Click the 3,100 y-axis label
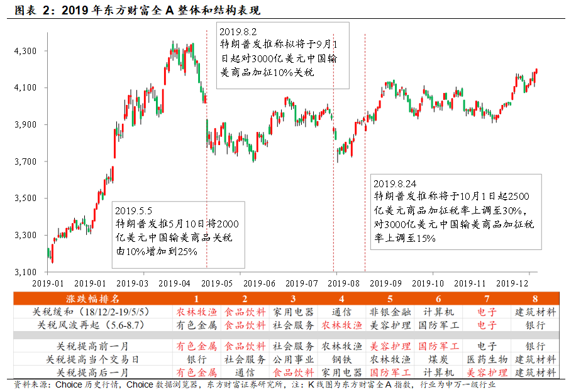 (x=30, y=273)
